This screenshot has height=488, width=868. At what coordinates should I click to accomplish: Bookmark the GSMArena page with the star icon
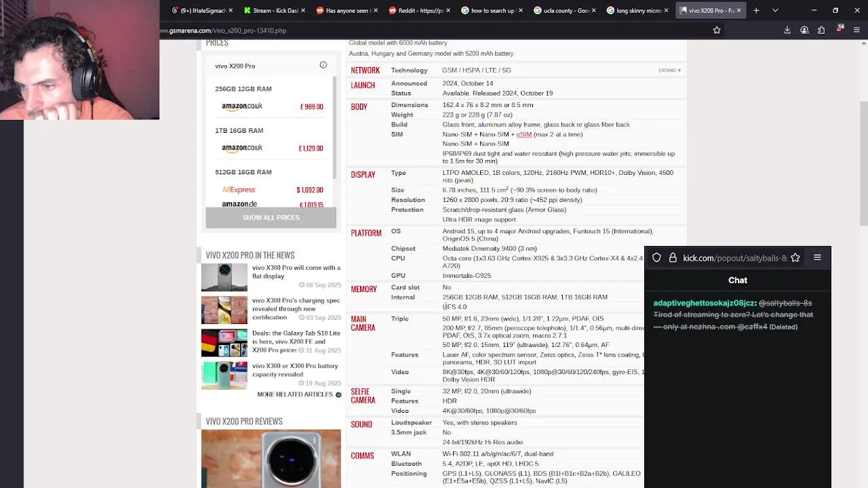[x=717, y=30]
